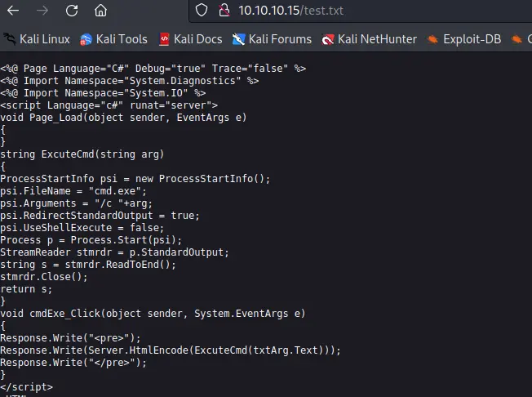The height and width of the screenshot is (397, 532).
Task: Go back with the back arrow
Action: [13, 11]
